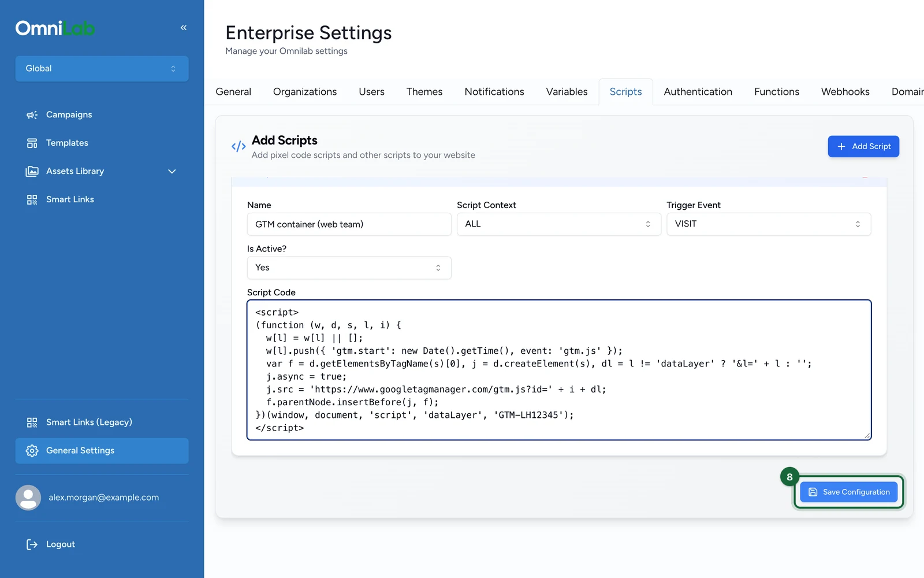
Task: Switch to the Organizations tab
Action: click(x=305, y=92)
